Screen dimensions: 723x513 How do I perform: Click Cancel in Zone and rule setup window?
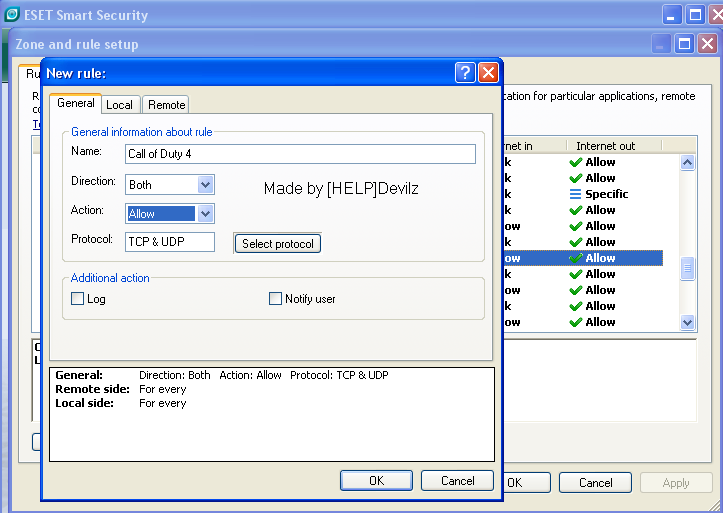tap(595, 483)
